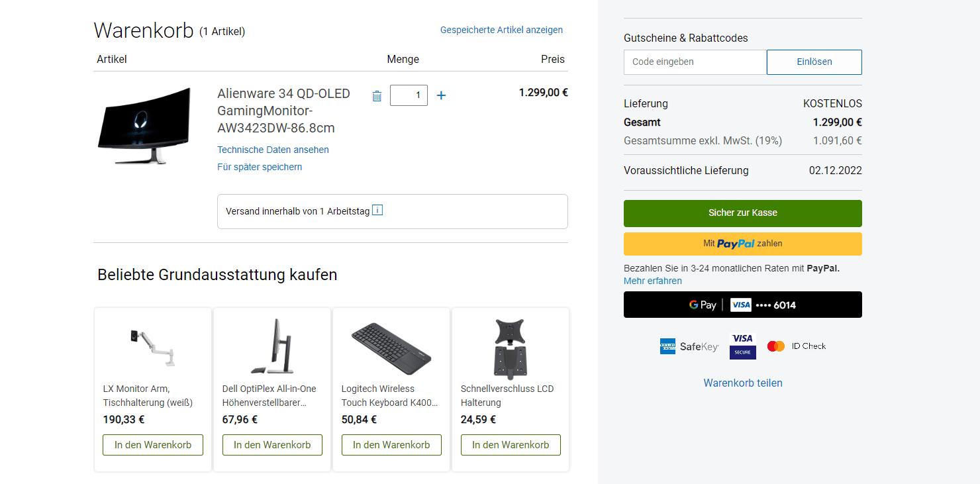980x484 pixels.
Task: Click the 02.12.2022 delivery date
Action: [836, 171]
